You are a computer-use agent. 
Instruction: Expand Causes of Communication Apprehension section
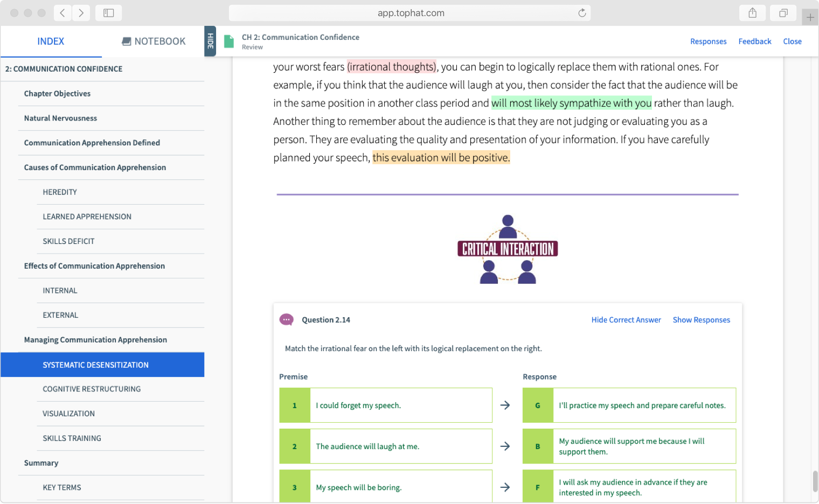pyautogui.click(x=95, y=167)
